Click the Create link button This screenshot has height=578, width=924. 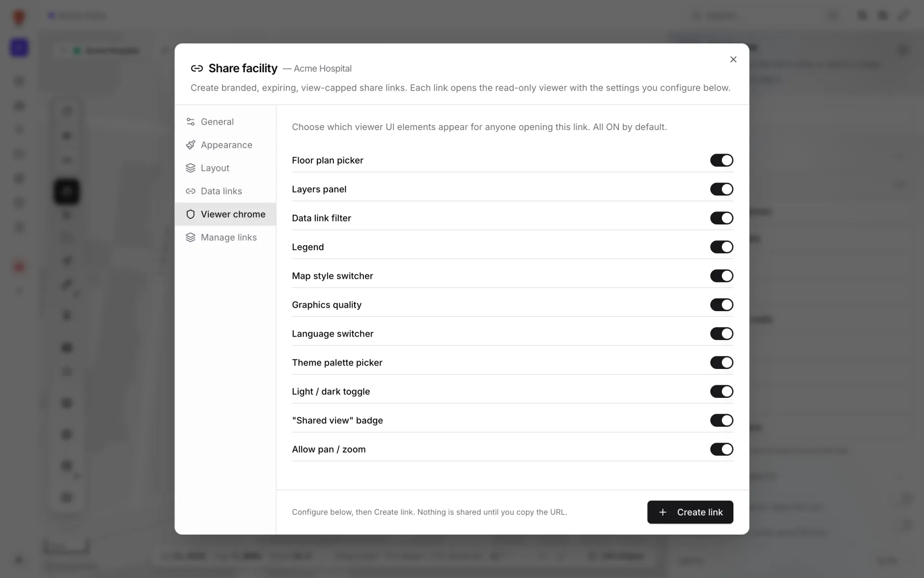pyautogui.click(x=690, y=512)
